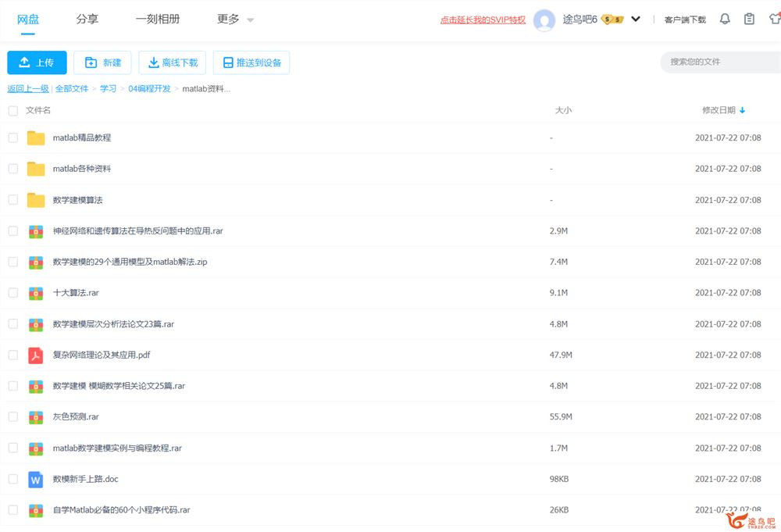
Task: Open file name 数学建模层次分析法论文23篇.rar
Action: coord(113,324)
